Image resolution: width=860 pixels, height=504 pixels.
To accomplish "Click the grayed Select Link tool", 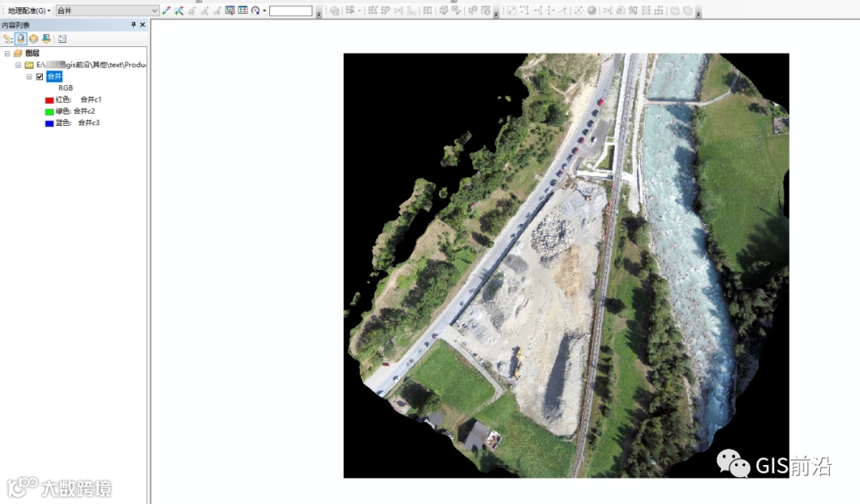I will [x=191, y=10].
